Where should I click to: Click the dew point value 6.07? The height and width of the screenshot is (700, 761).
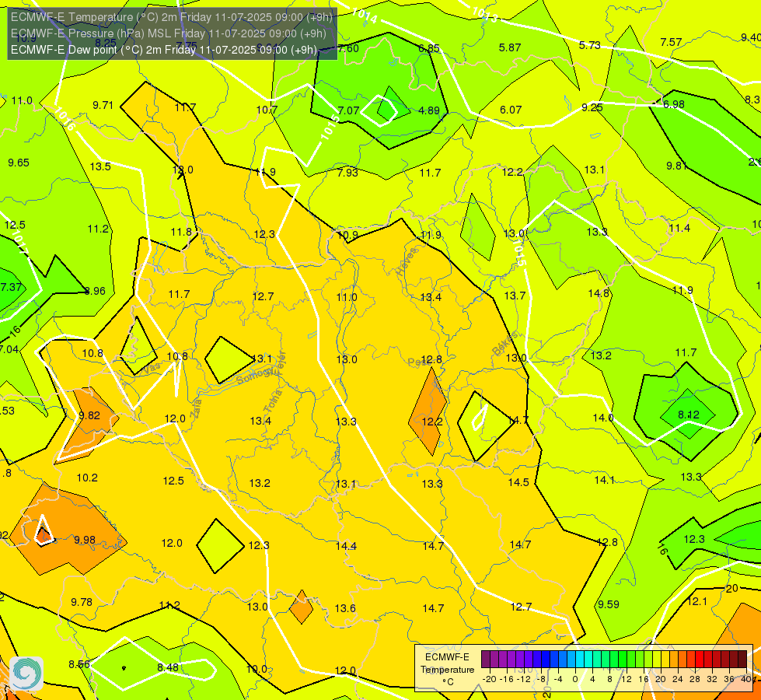point(511,110)
